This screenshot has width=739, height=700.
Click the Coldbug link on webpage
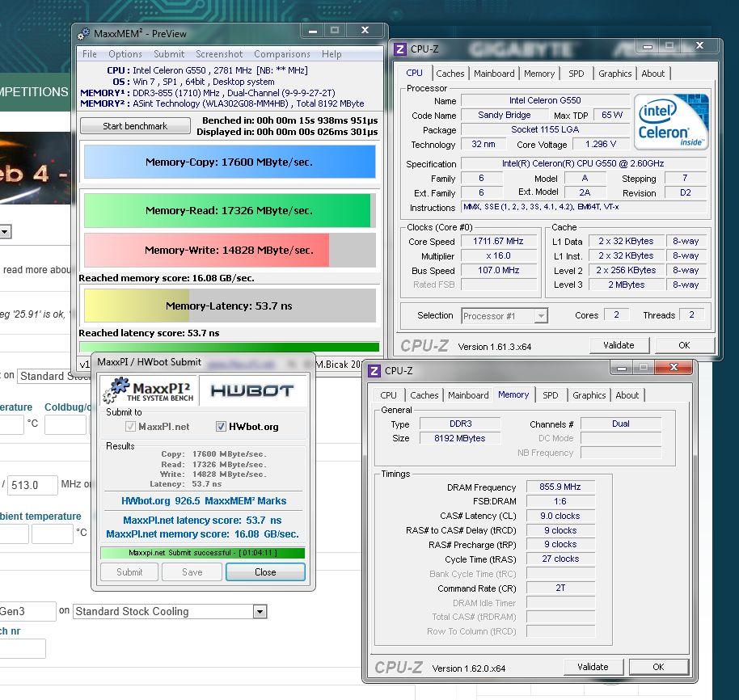point(68,407)
